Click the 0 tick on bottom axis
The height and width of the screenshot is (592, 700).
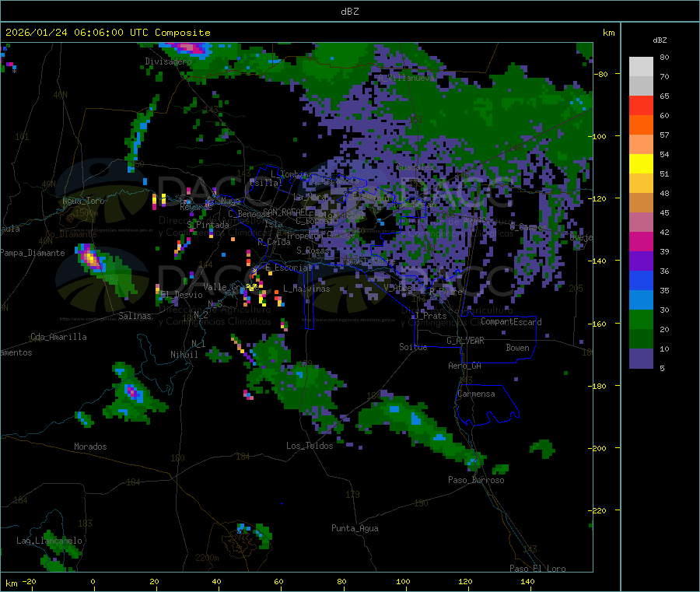(93, 581)
